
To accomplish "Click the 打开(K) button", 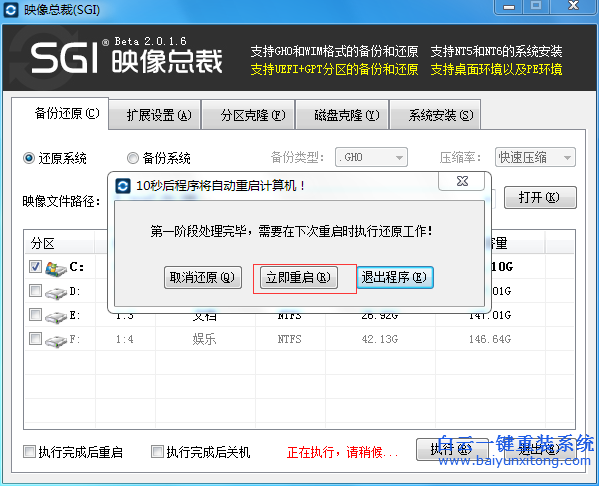I will coord(540,198).
